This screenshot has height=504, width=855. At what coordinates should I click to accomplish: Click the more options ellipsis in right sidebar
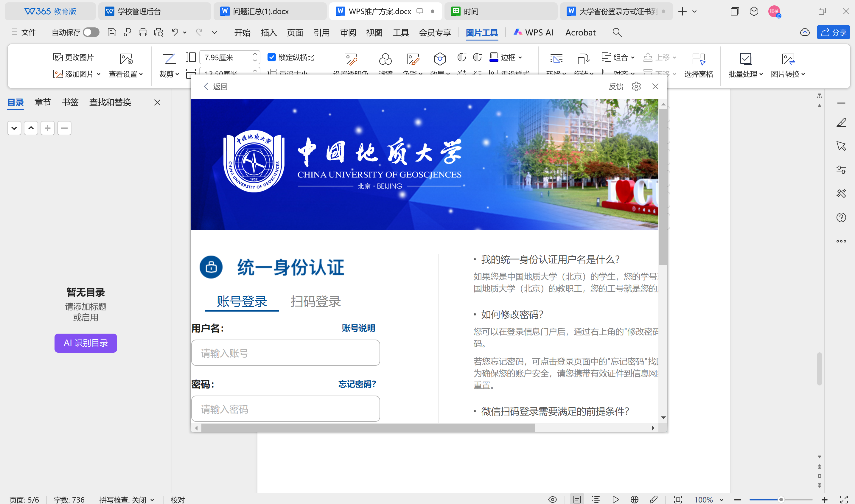[x=841, y=241]
